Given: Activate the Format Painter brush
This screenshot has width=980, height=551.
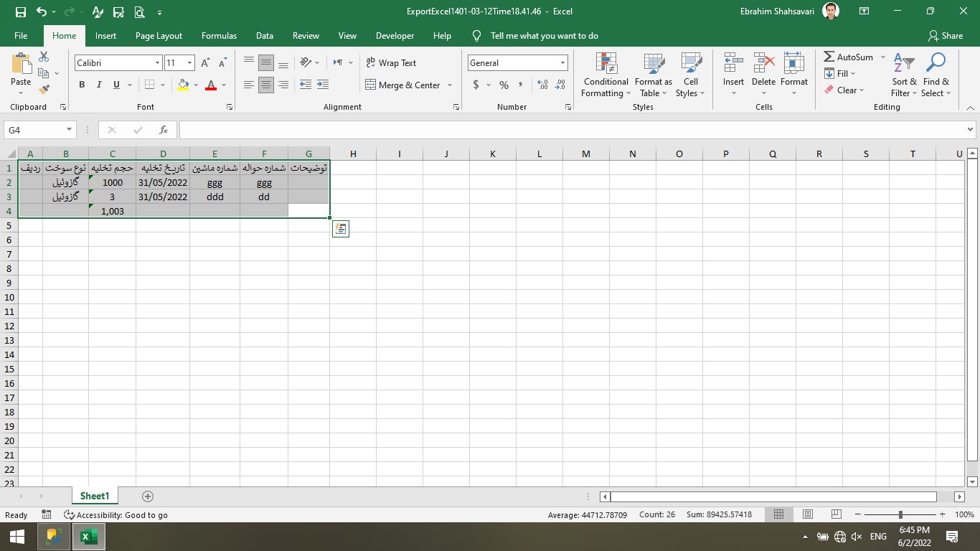Looking at the screenshot, I should [x=44, y=90].
